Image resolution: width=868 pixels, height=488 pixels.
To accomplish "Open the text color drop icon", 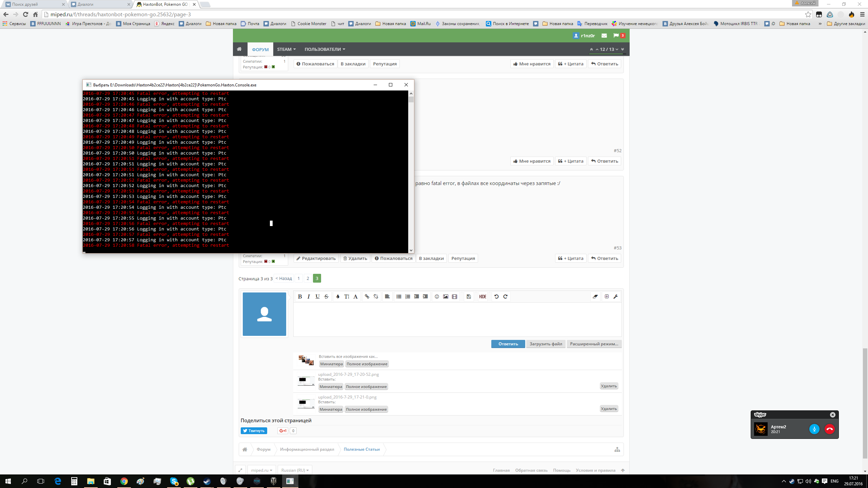I will tap(338, 297).
